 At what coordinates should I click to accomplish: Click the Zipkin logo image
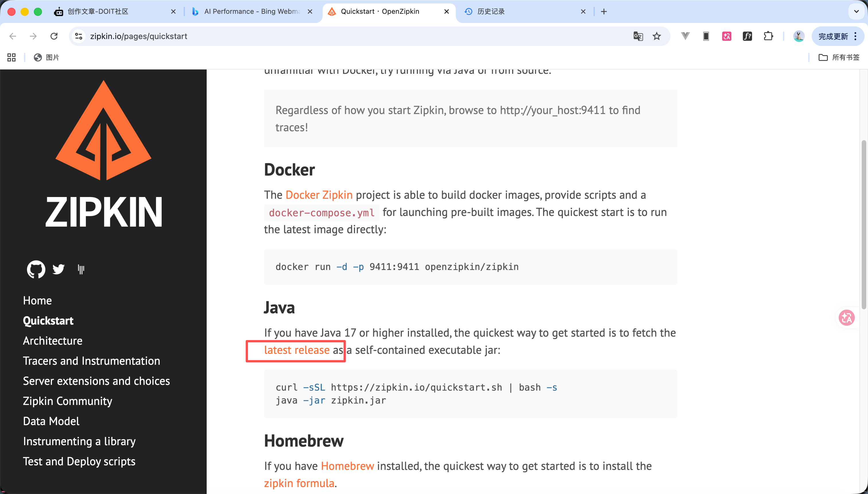(103, 153)
